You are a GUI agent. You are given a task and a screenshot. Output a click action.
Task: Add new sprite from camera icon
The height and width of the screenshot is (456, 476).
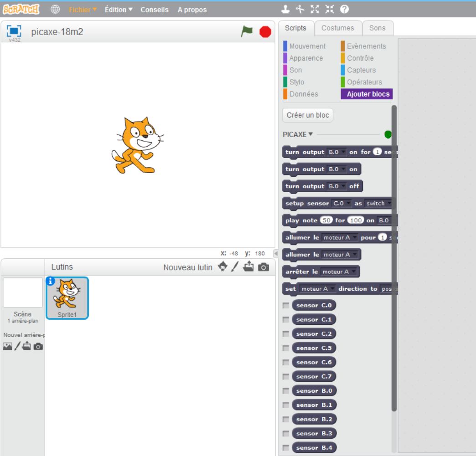click(264, 267)
